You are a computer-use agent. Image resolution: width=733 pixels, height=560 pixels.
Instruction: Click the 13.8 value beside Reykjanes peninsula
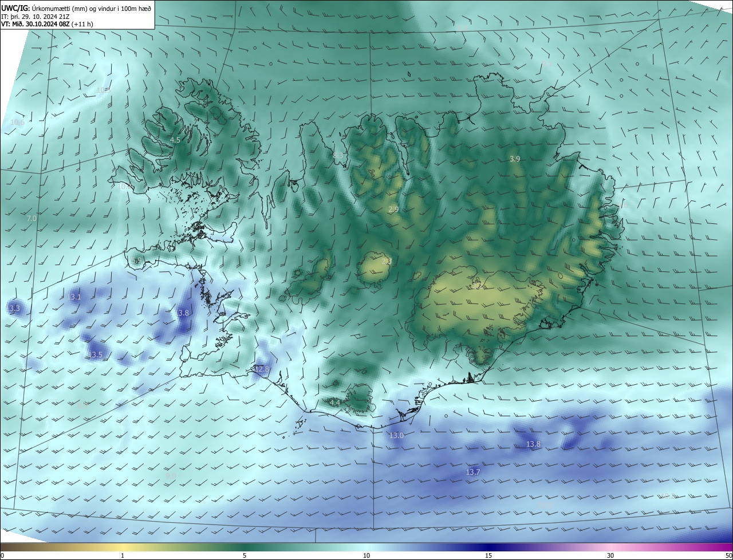point(182,313)
